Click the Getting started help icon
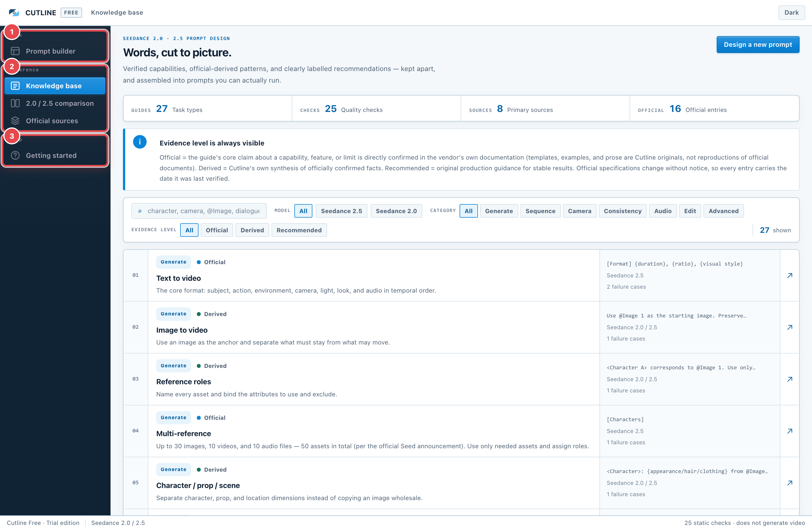This screenshot has height=530, width=812. 15,156
